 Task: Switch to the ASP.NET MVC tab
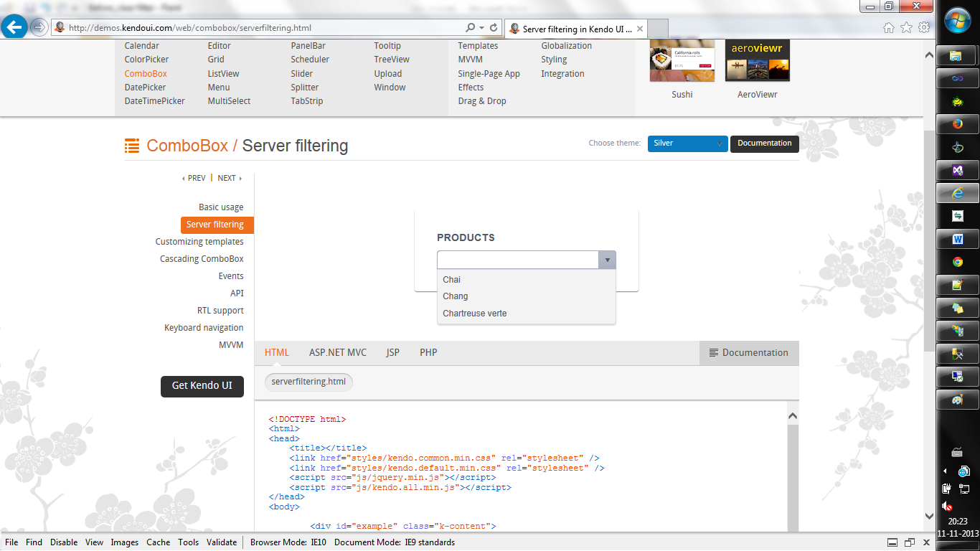pos(338,353)
